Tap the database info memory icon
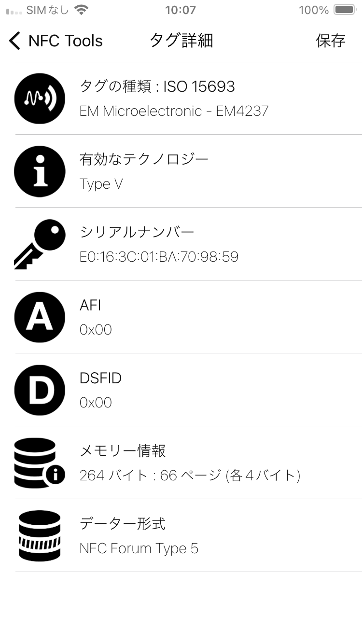This screenshot has width=362, height=644. [40, 462]
